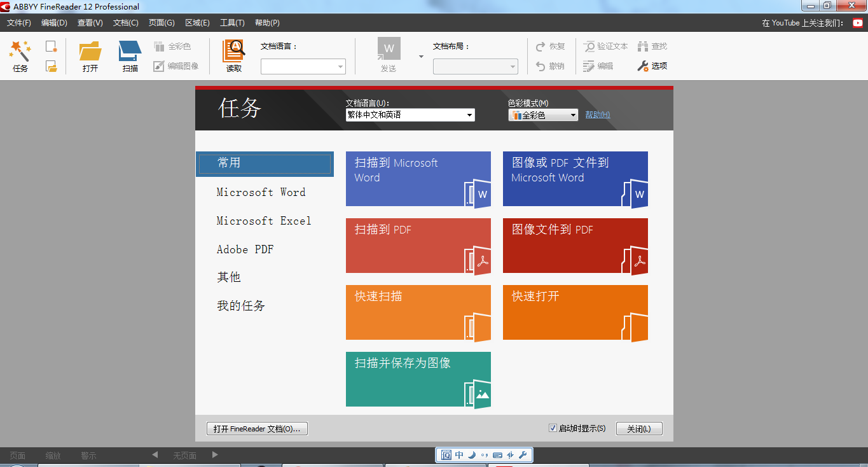Select the Microsoft Excel task category
This screenshot has width=868, height=467.
point(264,221)
